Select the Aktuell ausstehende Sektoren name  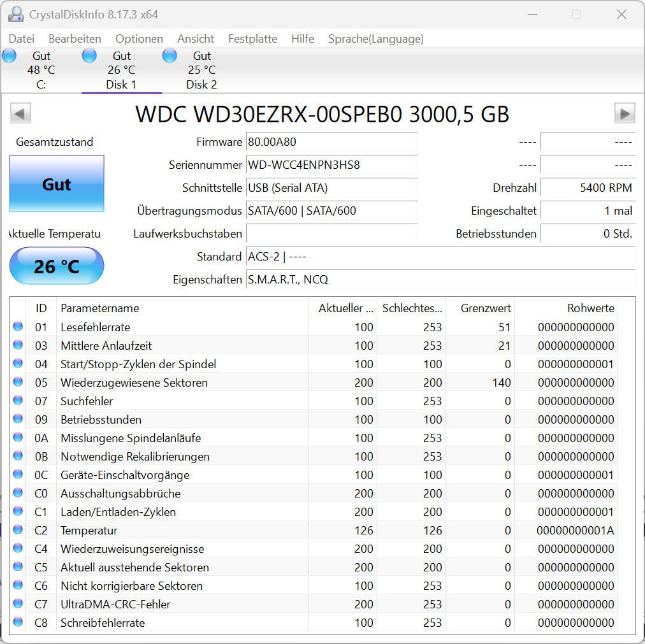(135, 568)
